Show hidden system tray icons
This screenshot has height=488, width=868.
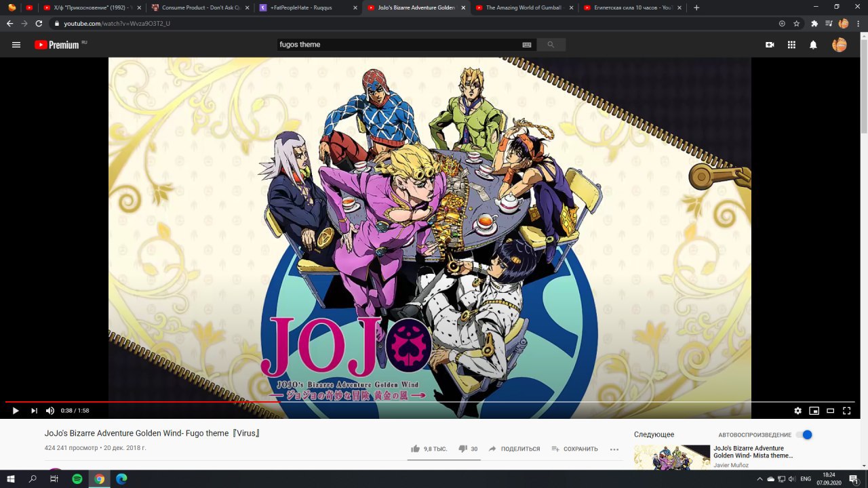[x=760, y=479]
